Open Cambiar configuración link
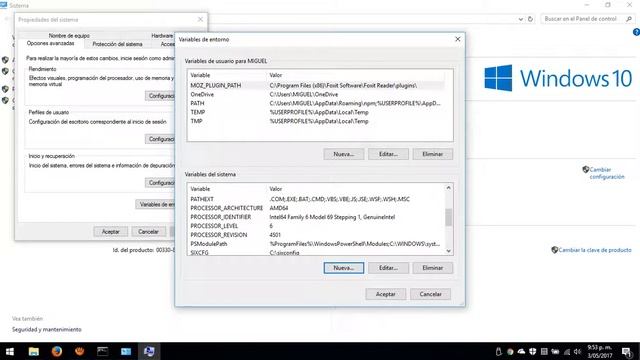Viewport: 640px width, 360px height. pyautogui.click(x=607, y=173)
